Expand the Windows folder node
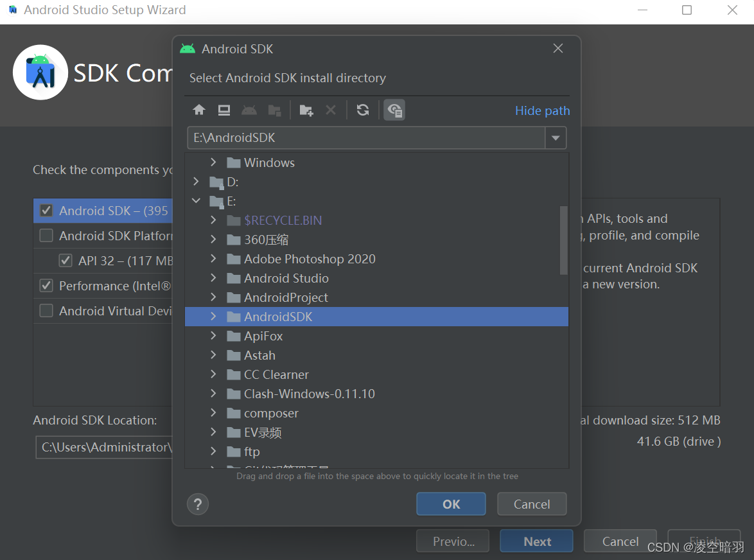Image resolution: width=754 pixels, height=560 pixels. point(213,162)
